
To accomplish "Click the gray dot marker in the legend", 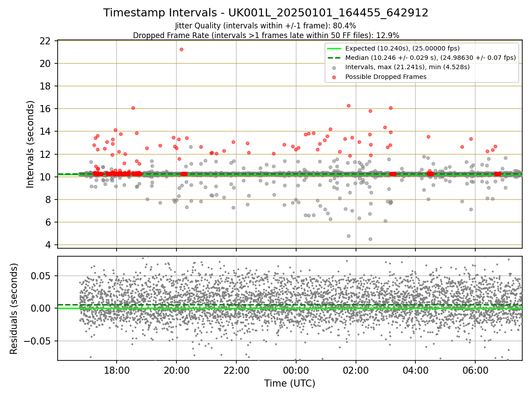I will pos(334,67).
